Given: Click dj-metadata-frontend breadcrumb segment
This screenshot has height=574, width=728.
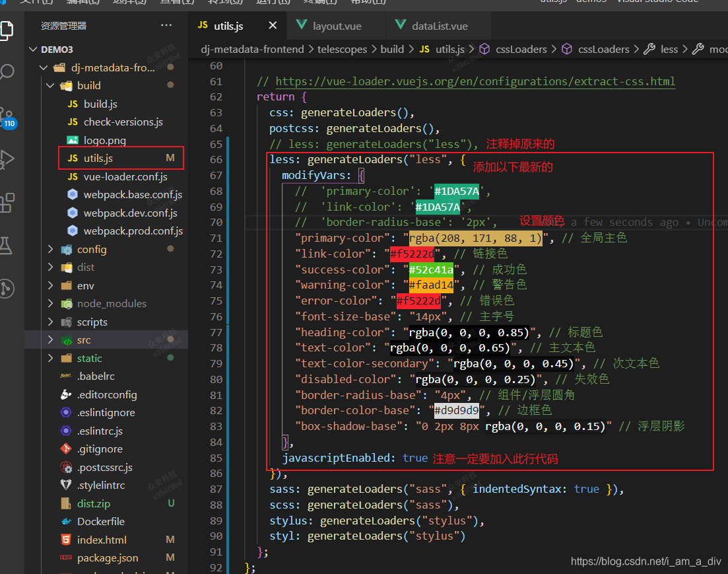Looking at the screenshot, I should (252, 50).
